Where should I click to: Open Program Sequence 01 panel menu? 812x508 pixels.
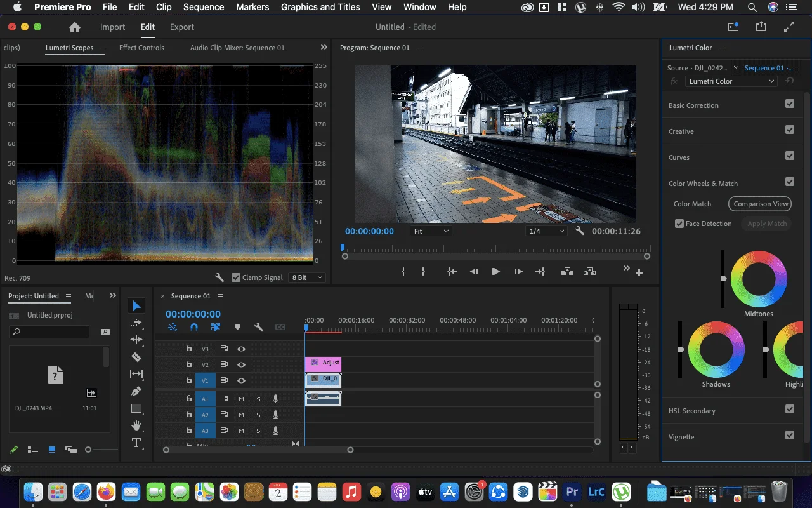point(419,48)
